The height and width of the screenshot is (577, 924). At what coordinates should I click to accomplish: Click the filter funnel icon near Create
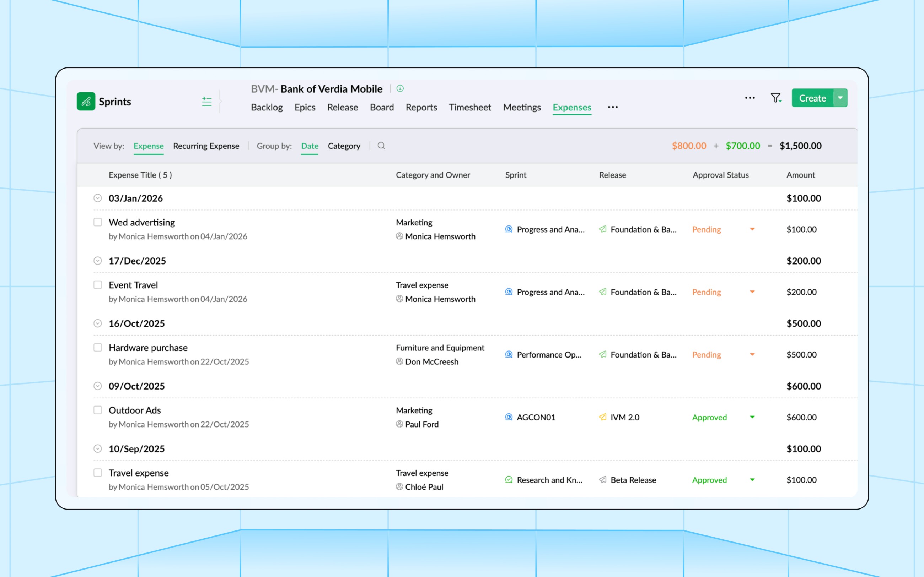pyautogui.click(x=775, y=98)
